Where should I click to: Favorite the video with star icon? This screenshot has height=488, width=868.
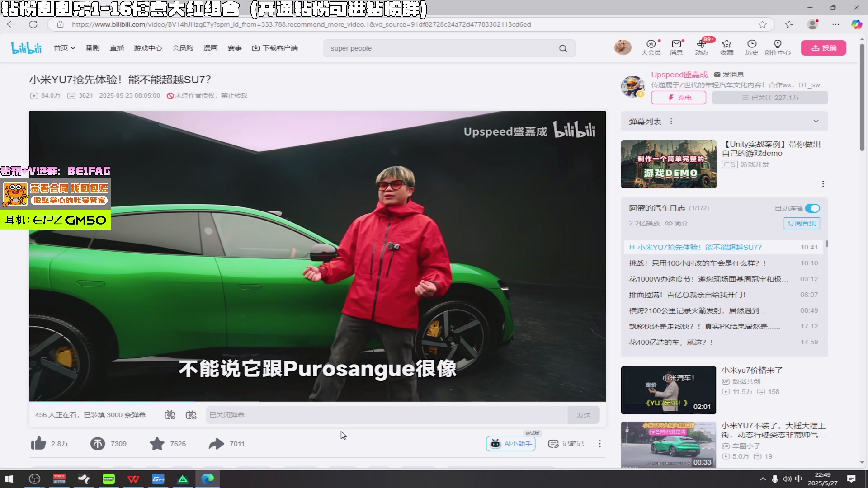click(157, 444)
